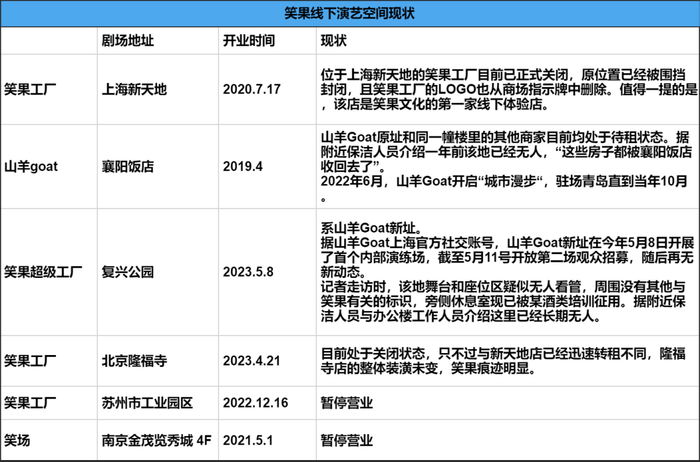Screen dimensions: 700x462
Task: Click status text starting 目前处于关闭状态
Action: click(503, 361)
